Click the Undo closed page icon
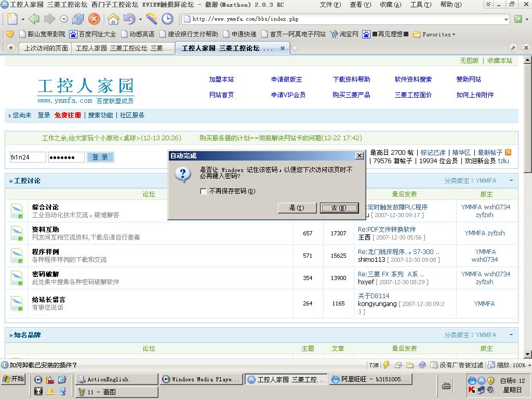Image resolution: width=532 pixels, height=399 pixels. (x=129, y=19)
